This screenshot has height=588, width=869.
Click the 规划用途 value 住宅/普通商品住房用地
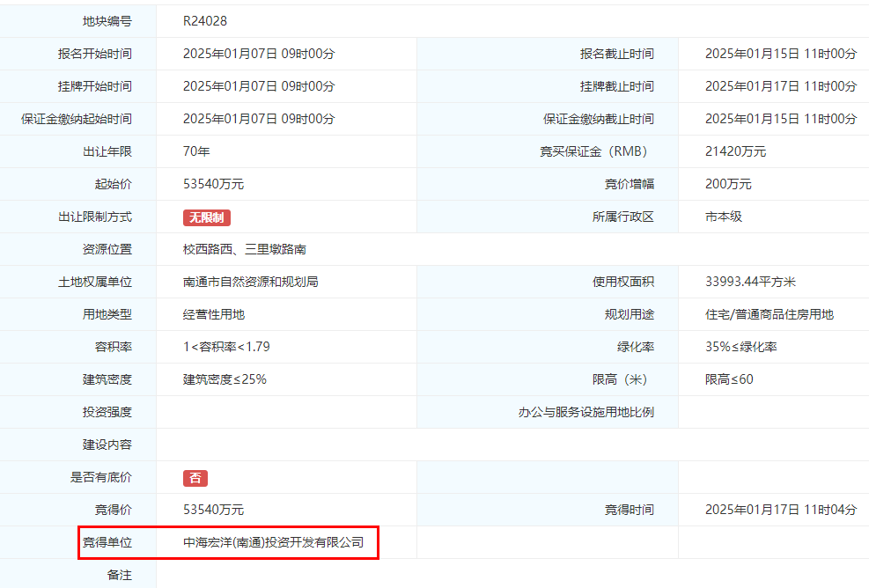pos(770,314)
